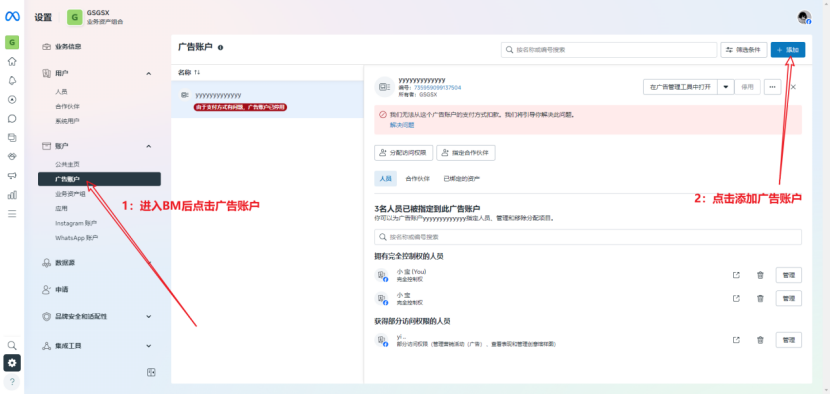Click the 解决问题 link
This screenshot has height=394, width=830.
[x=402, y=125]
